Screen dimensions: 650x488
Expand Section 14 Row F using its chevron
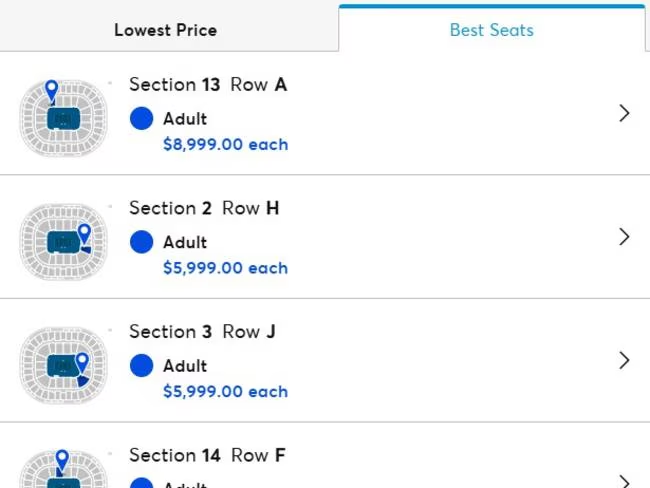pos(624,479)
